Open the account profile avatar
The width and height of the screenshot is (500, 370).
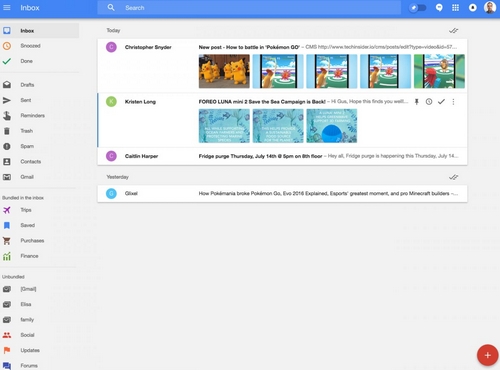[x=490, y=7]
